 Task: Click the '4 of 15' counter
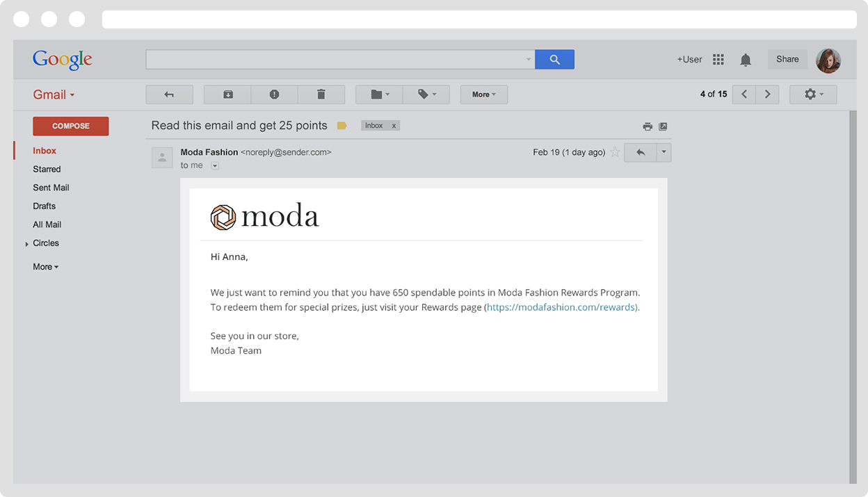(714, 95)
